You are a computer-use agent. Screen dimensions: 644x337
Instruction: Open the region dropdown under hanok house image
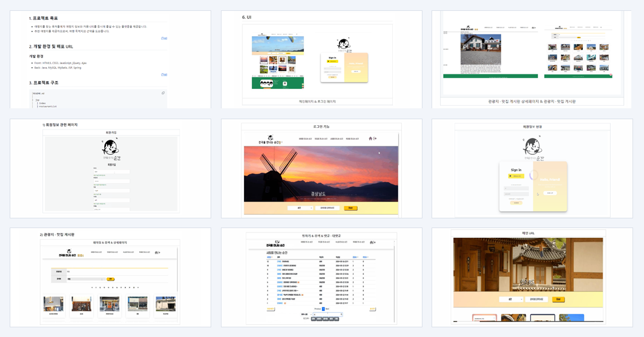click(511, 299)
